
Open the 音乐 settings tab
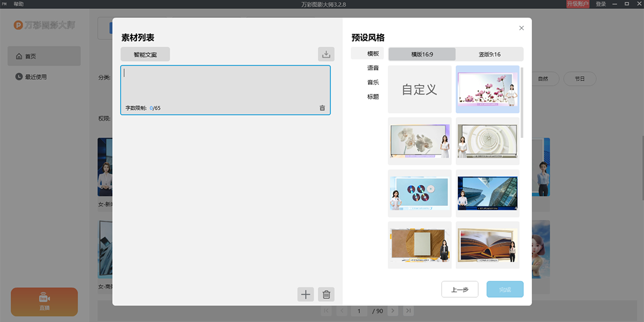click(373, 83)
